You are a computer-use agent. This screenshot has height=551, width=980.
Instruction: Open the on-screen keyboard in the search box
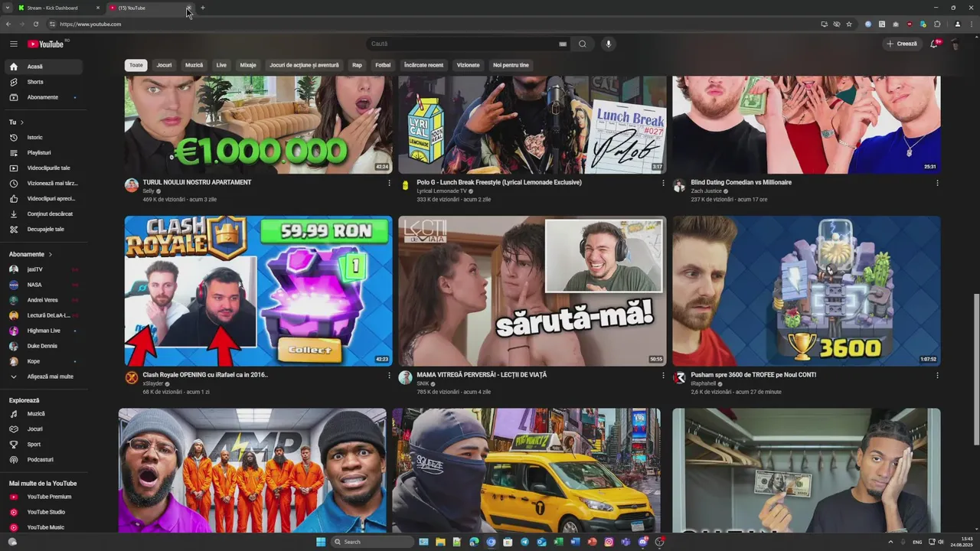[563, 44]
